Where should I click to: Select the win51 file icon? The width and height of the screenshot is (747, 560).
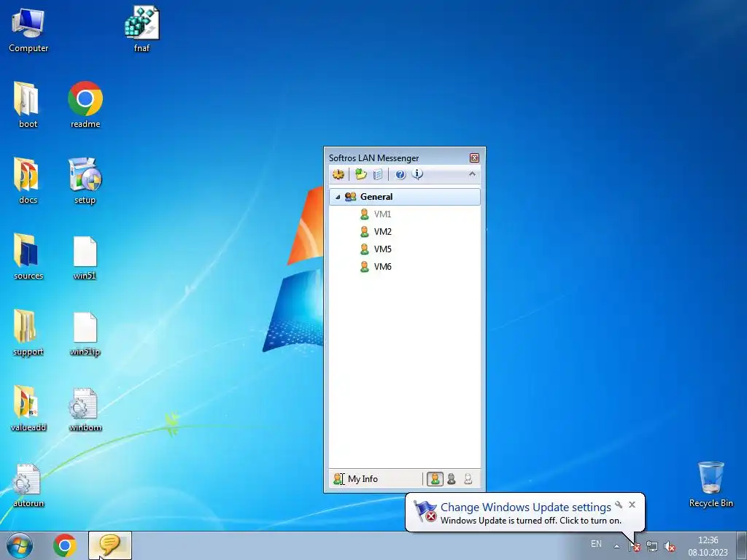pos(85,257)
